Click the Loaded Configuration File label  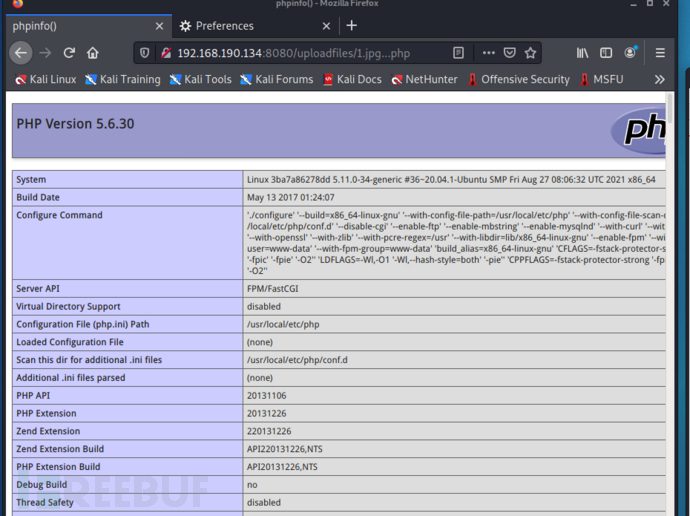[x=70, y=342]
